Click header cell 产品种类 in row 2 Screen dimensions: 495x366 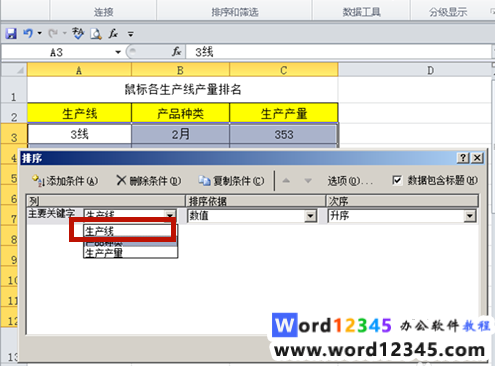pos(180,113)
